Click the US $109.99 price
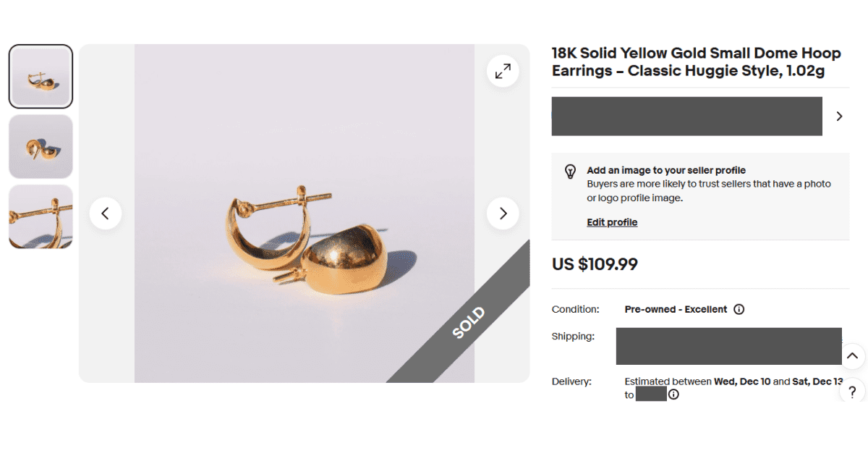This screenshot has width=868, height=456. (595, 264)
